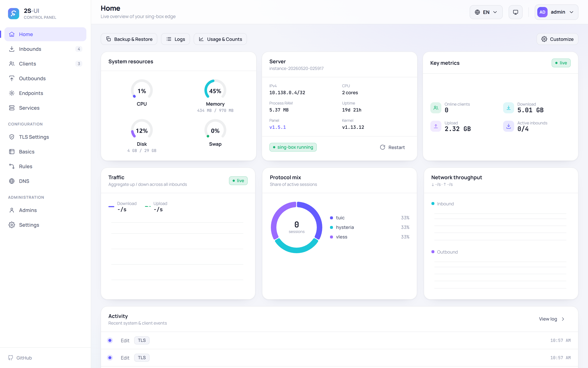Click the Basics layout icon
Screen dimensions: 588x368
[x=12, y=152]
